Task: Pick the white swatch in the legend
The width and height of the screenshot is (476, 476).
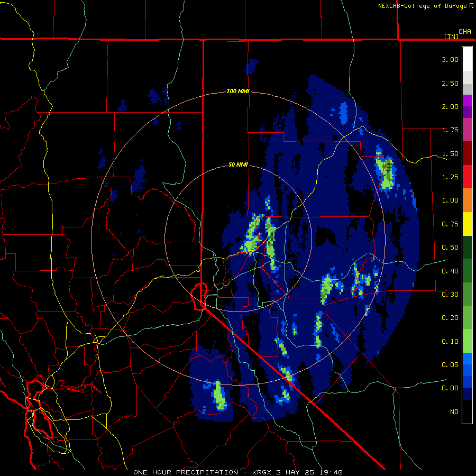Action: [x=467, y=59]
